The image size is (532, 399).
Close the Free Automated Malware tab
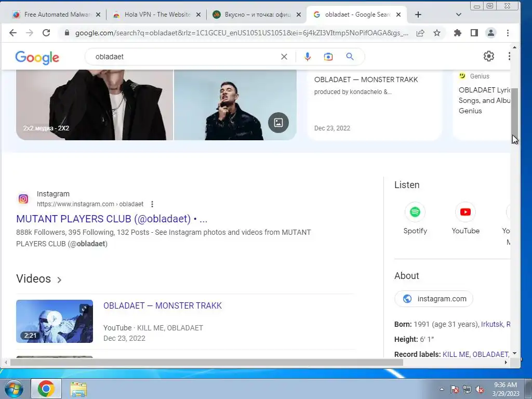[x=98, y=15]
